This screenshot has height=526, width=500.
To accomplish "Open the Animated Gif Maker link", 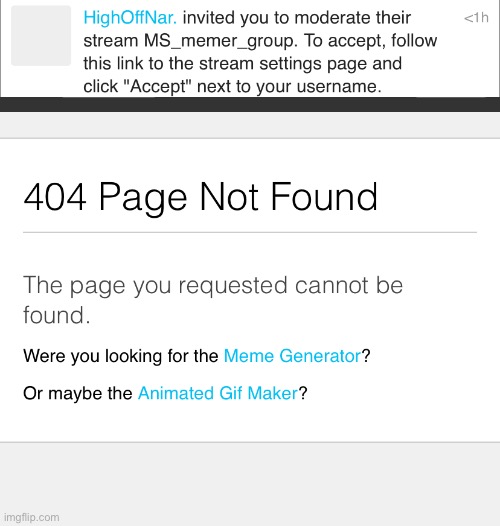I will [x=218, y=393].
